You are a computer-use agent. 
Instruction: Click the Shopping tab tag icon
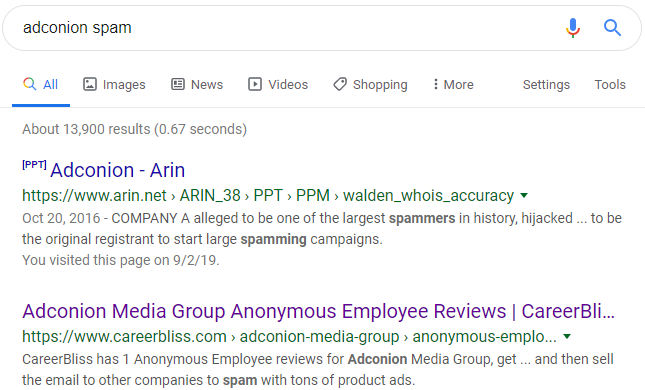(340, 84)
